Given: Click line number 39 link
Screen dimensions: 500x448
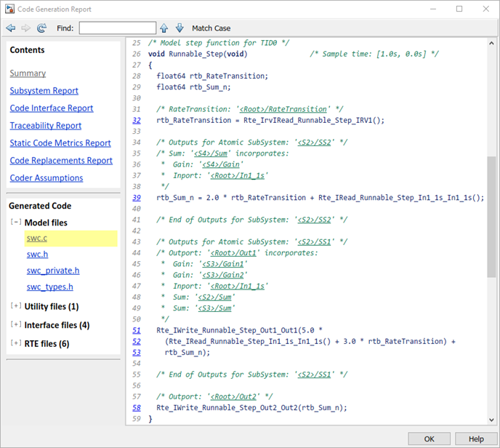Looking at the screenshot, I should coord(137,197).
